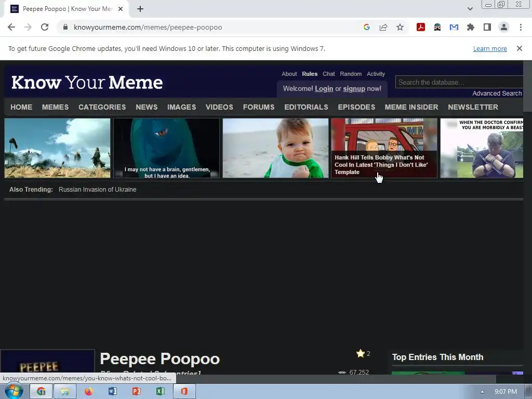Image resolution: width=532 pixels, height=399 pixels.
Task: Click the Search the database field
Action: [459, 82]
